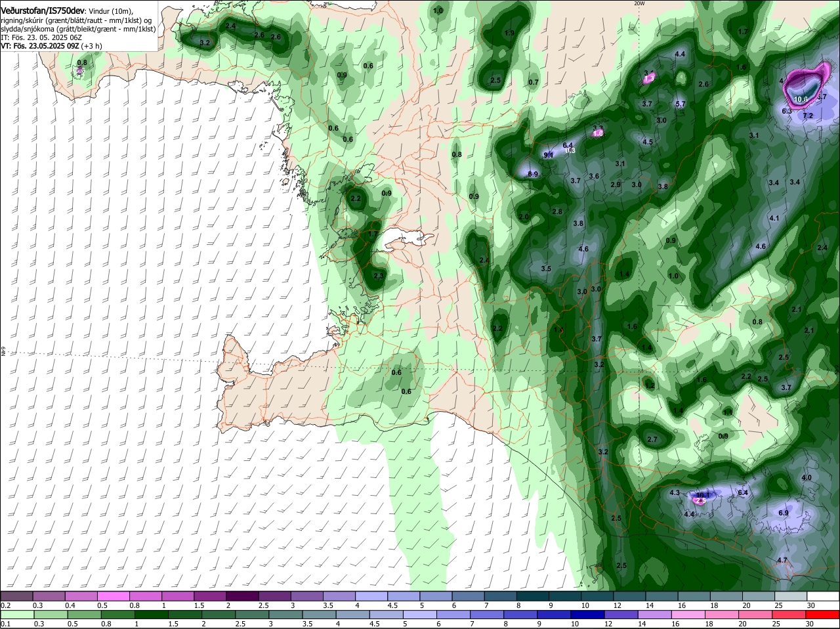Click the rain legend swatch starting at 0.1
This screenshot has height=629, width=840.
coord(16,614)
